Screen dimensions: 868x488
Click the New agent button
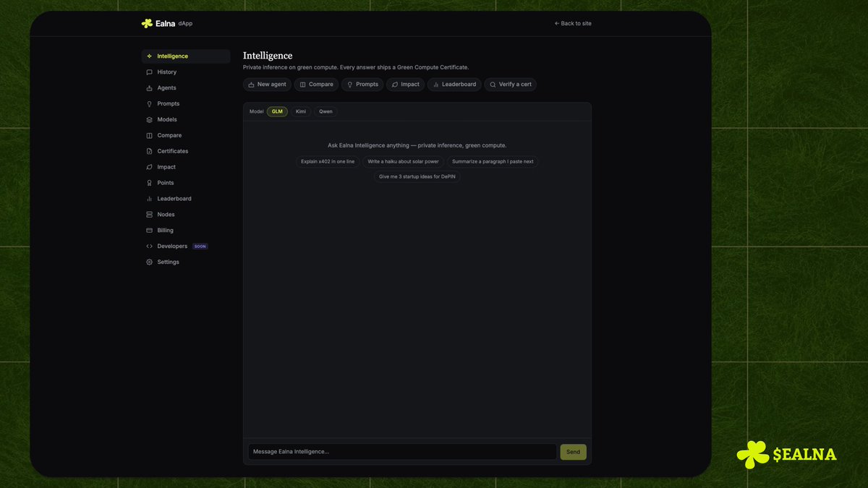tap(267, 85)
